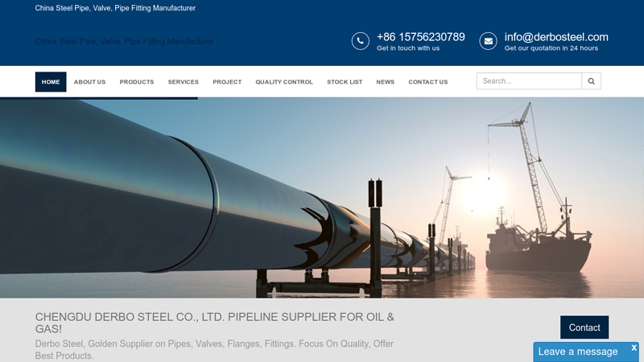Click the envelope email icon
644x362 pixels.
[488, 41]
